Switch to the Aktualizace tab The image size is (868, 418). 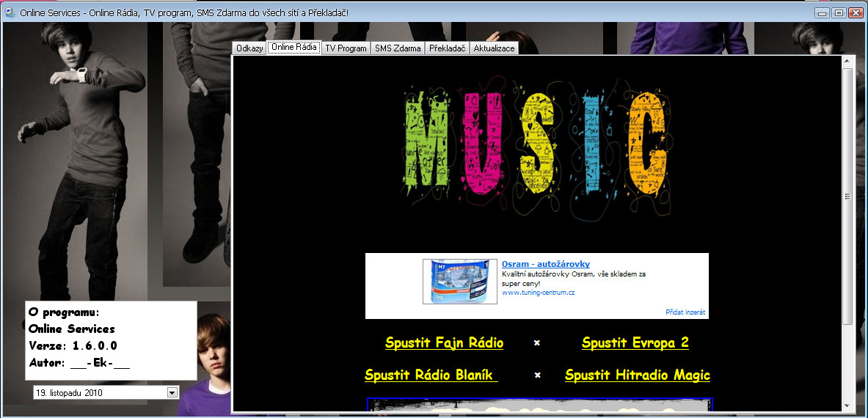coord(494,48)
